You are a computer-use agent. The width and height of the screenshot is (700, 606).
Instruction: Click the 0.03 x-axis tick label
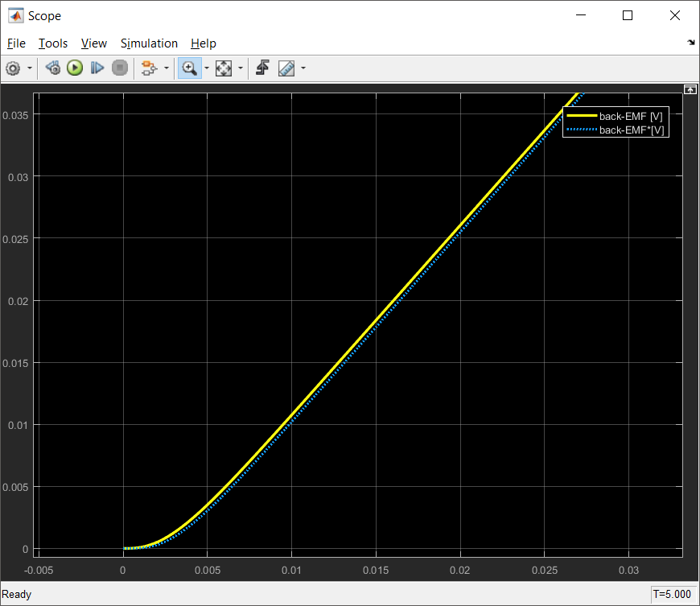point(628,571)
